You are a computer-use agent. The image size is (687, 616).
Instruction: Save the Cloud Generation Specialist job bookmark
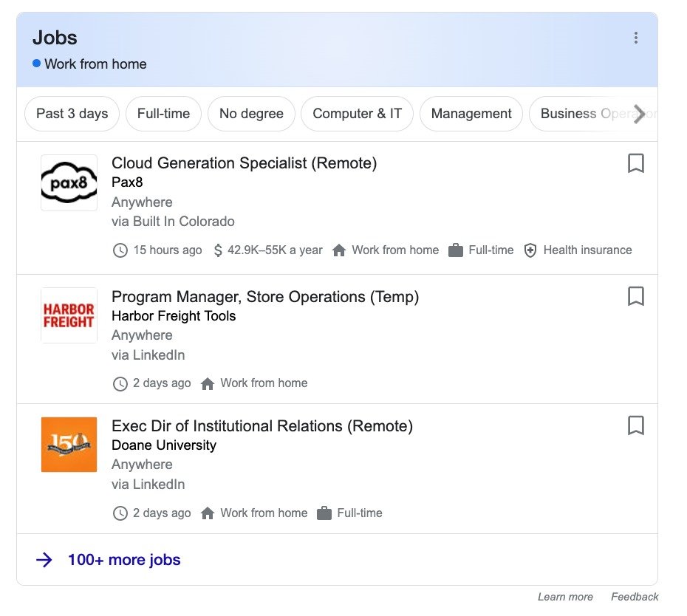[636, 163]
